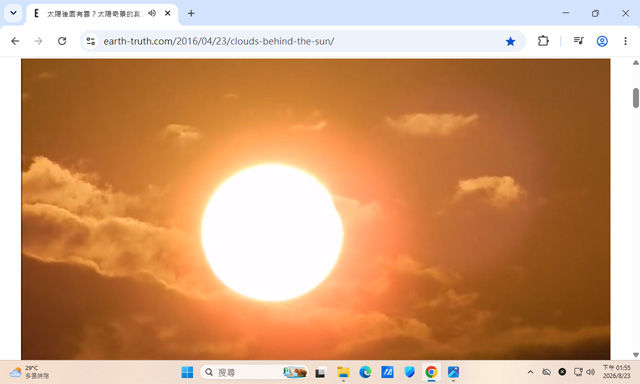Reload the current page
This screenshot has height=384, width=640.
click(62, 41)
